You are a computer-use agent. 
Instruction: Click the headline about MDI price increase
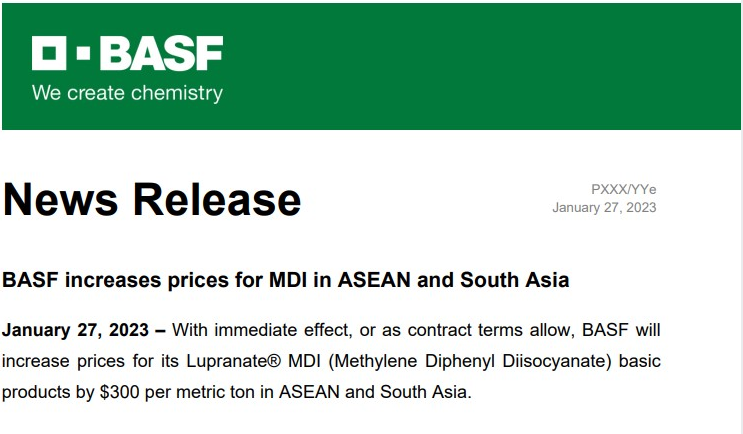pos(286,280)
